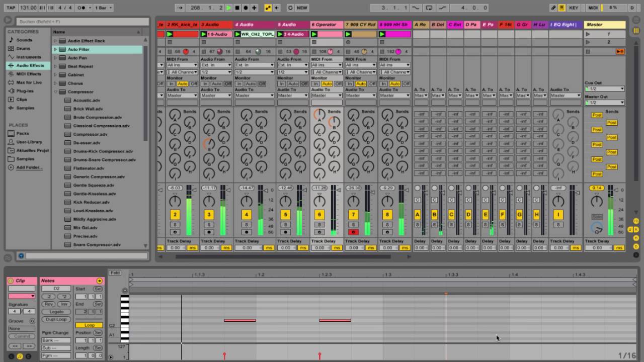
Task: Toggle computer MIDI keyboard button
Action: pos(562,8)
